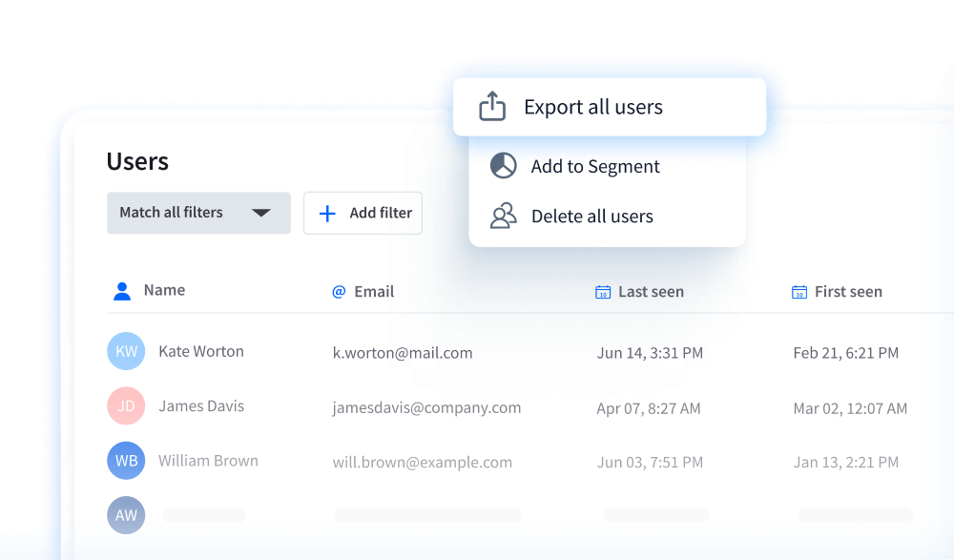
Task: Select the @ icon in the Email column header
Action: tap(339, 291)
